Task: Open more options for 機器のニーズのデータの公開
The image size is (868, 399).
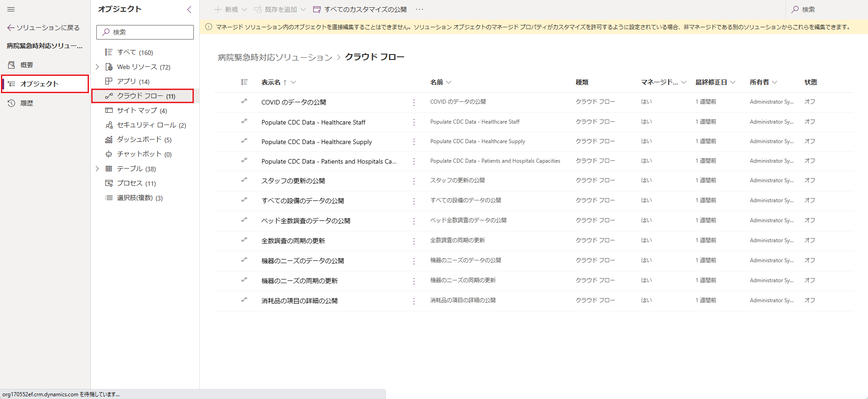Action: click(x=414, y=261)
